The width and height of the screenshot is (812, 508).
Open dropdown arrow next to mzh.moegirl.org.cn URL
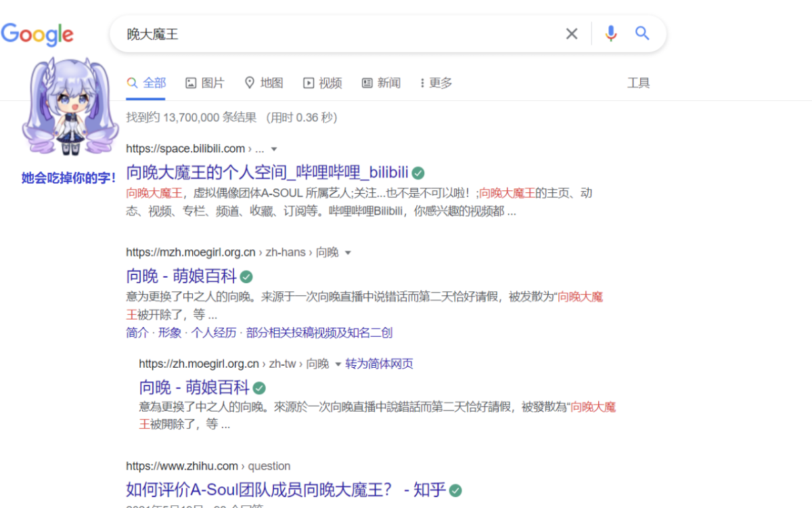(348, 253)
